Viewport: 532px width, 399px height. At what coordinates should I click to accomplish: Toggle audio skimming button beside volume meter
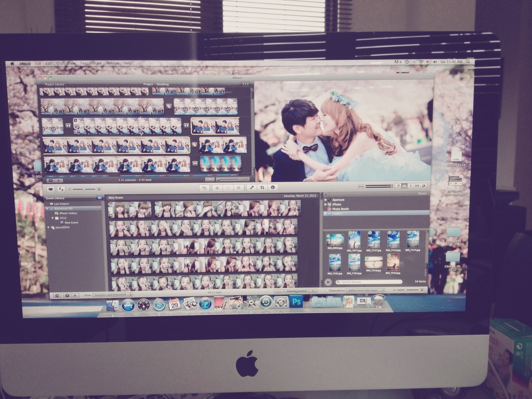click(361, 186)
